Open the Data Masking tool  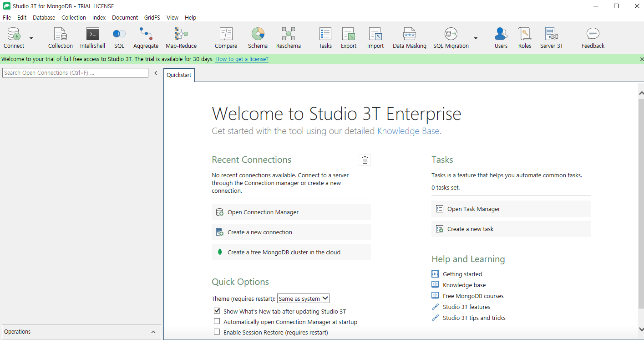click(x=410, y=38)
